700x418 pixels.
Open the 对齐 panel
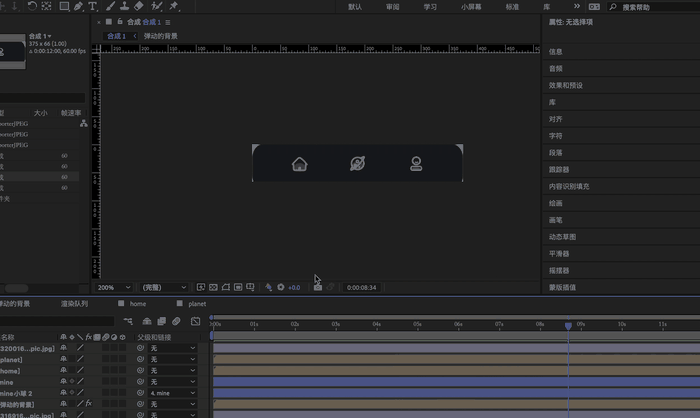tap(555, 119)
